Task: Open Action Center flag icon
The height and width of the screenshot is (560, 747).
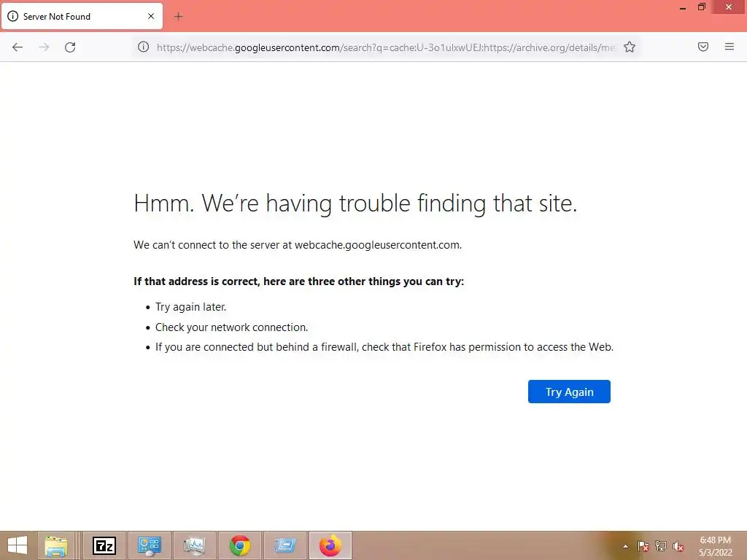Action: [643, 546]
